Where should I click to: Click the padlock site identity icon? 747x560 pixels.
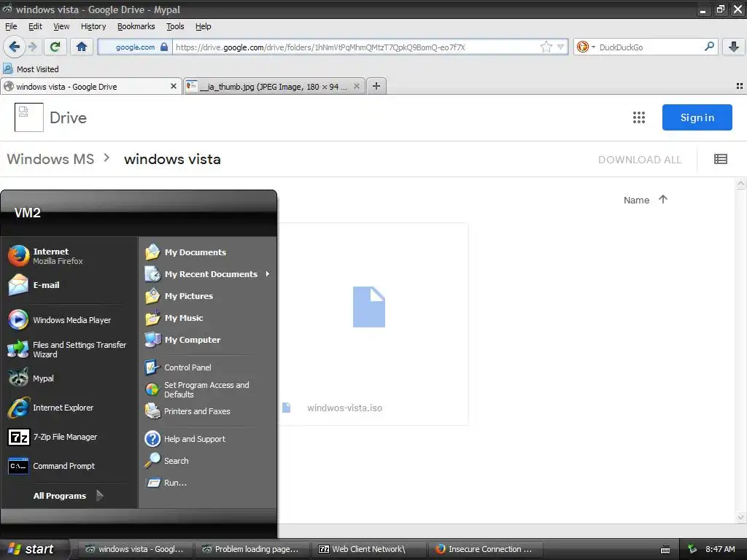(164, 47)
